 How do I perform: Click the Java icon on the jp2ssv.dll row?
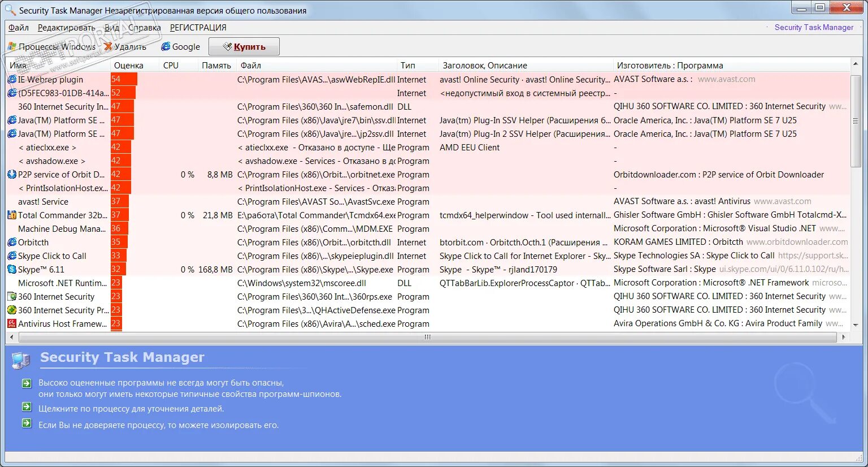[12, 134]
